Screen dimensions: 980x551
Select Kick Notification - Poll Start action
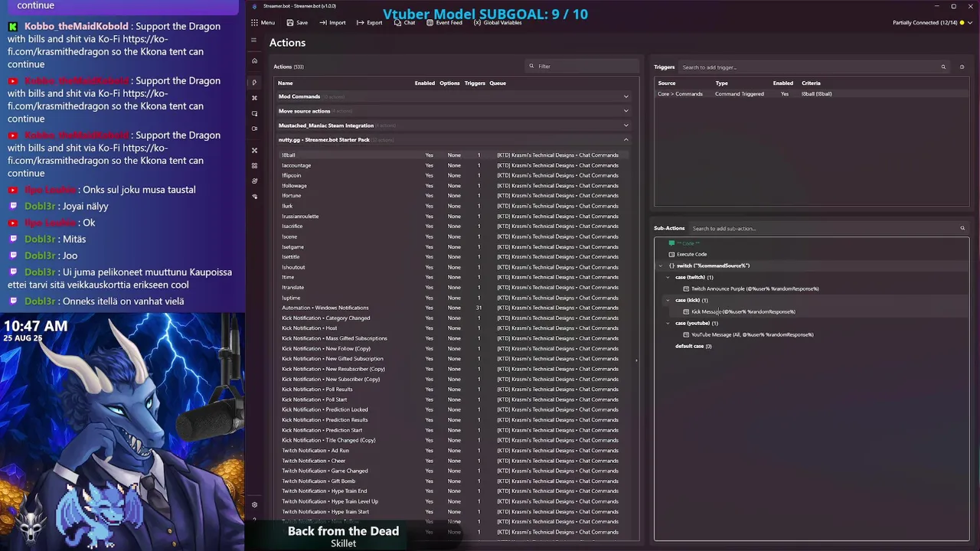452,399
